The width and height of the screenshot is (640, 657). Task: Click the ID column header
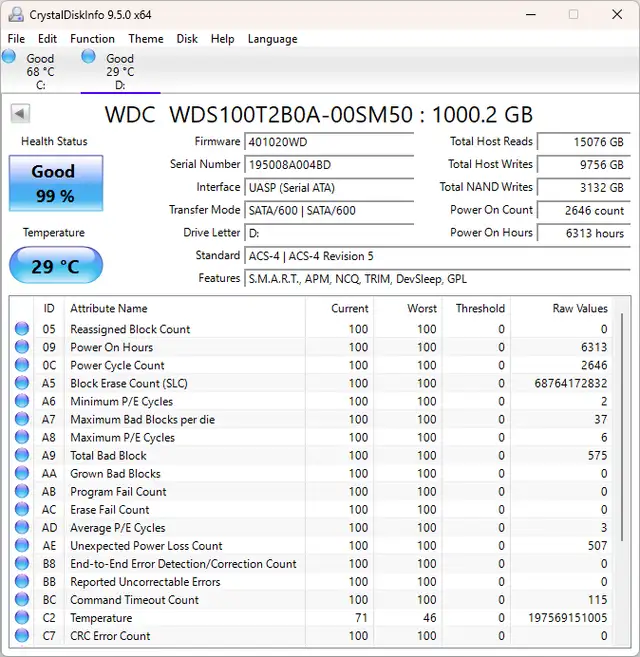(49, 308)
